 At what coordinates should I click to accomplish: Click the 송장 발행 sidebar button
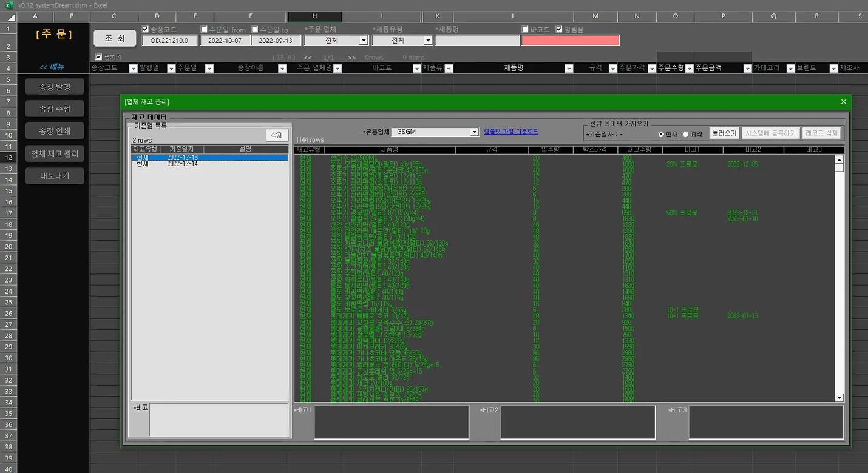[55, 87]
